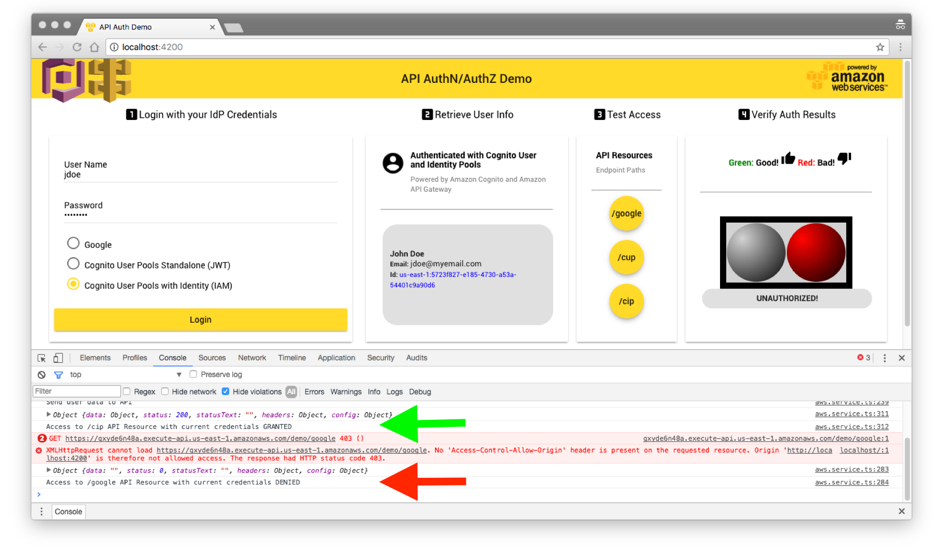Open a new browser tab
This screenshot has height=552, width=941.
click(x=233, y=28)
